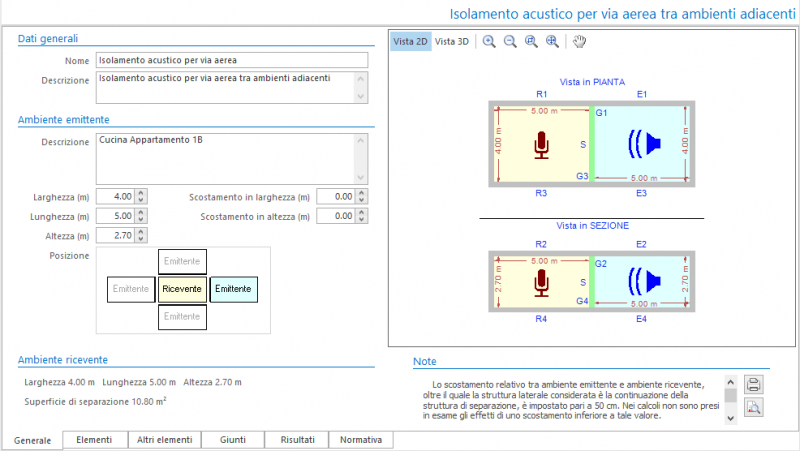Click the G1 joint label in plan
The image size is (800, 451).
[x=602, y=113]
